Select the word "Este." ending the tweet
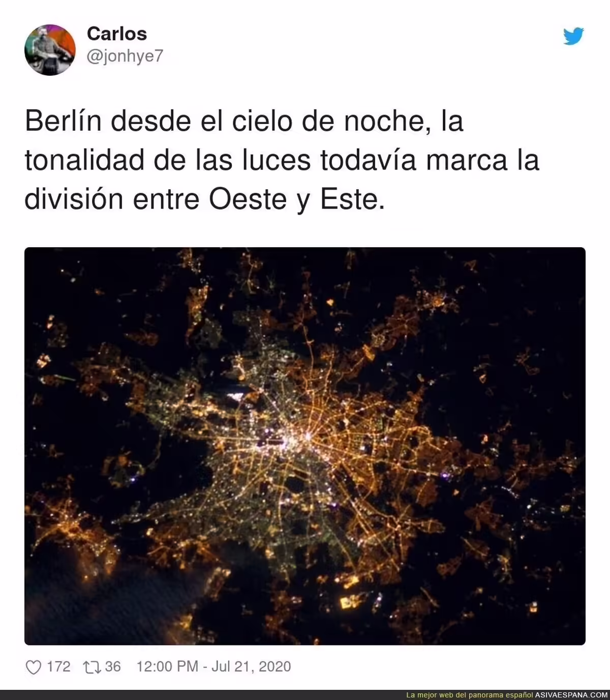This screenshot has height=700, width=610. point(352,199)
